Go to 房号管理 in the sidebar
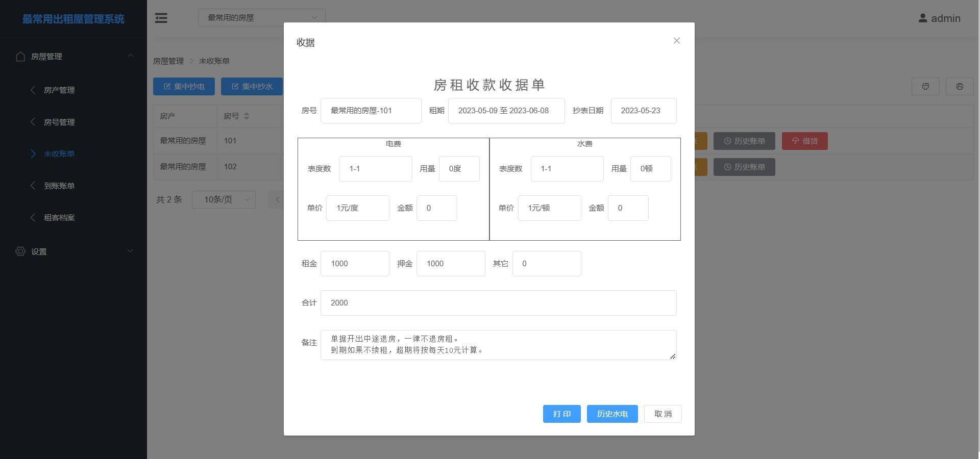Image resolution: width=980 pixels, height=459 pixels. coord(59,122)
